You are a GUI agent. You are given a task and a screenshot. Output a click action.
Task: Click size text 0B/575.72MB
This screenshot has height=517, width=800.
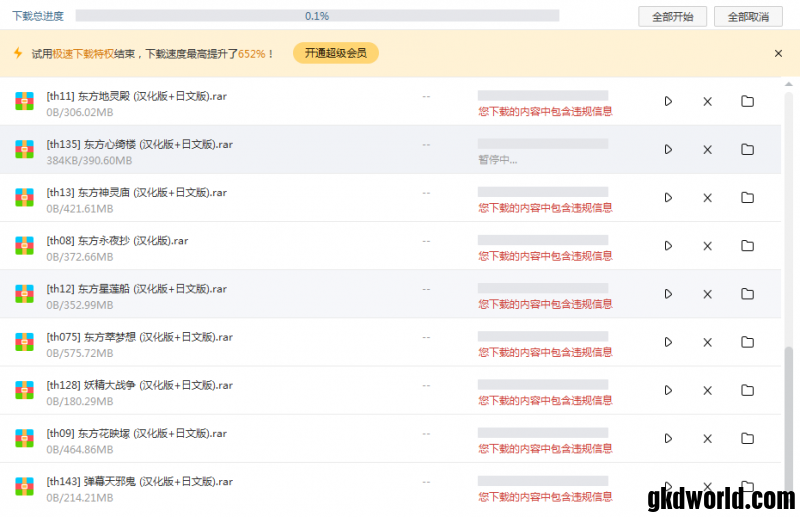[80, 353]
